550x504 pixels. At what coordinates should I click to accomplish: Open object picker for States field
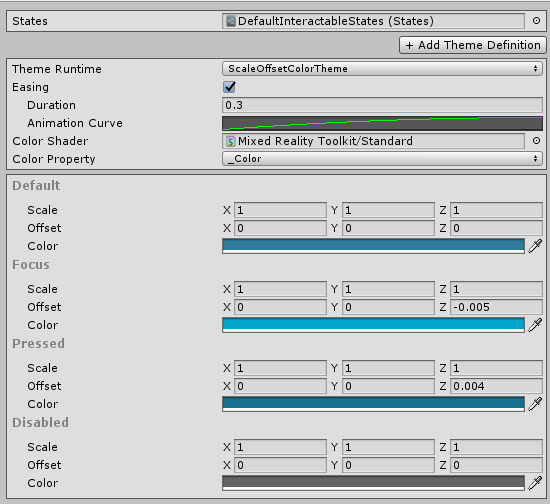coord(536,21)
